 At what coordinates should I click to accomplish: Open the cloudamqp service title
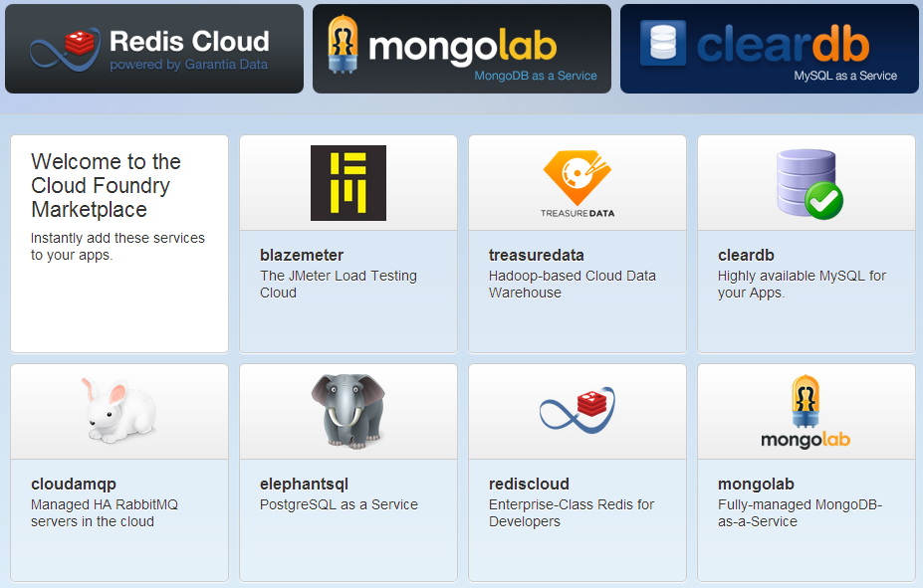(x=74, y=484)
